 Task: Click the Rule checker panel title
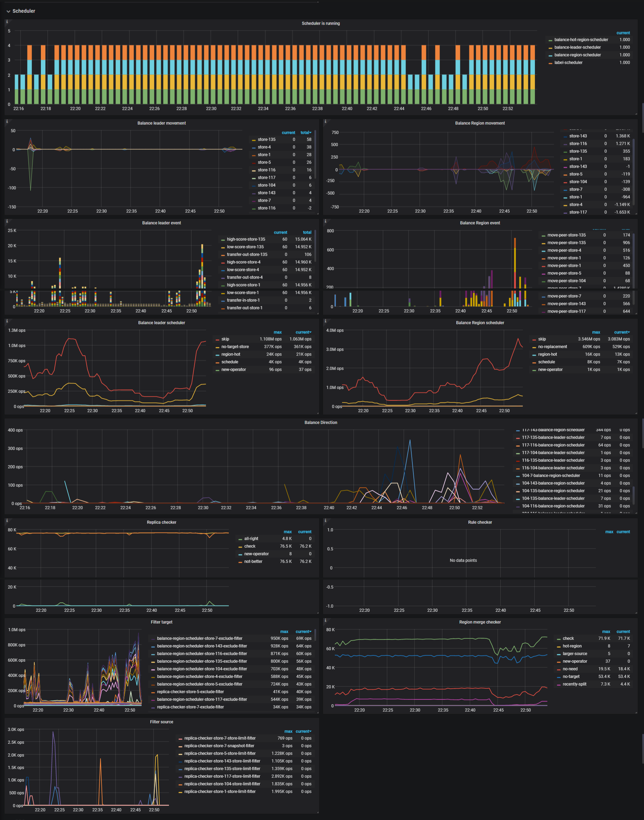point(479,522)
